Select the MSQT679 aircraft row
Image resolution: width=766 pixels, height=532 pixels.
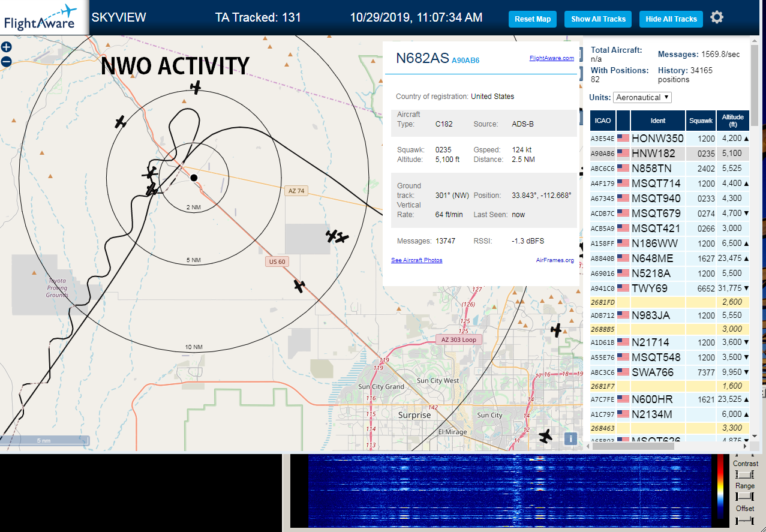(669, 214)
